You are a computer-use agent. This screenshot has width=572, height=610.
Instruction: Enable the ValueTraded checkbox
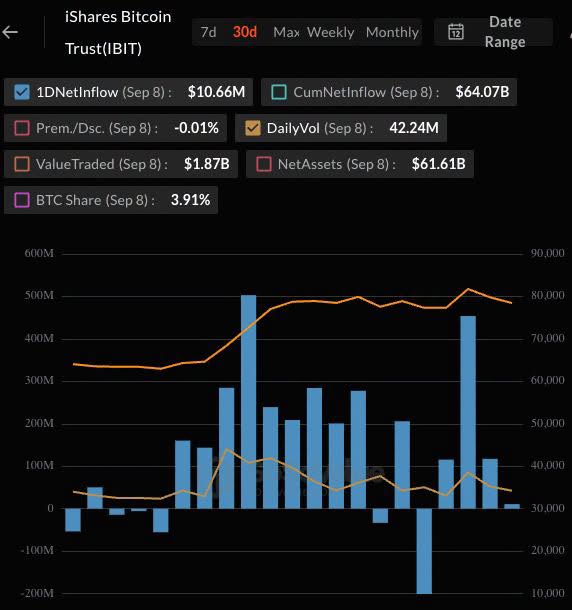click(22, 164)
